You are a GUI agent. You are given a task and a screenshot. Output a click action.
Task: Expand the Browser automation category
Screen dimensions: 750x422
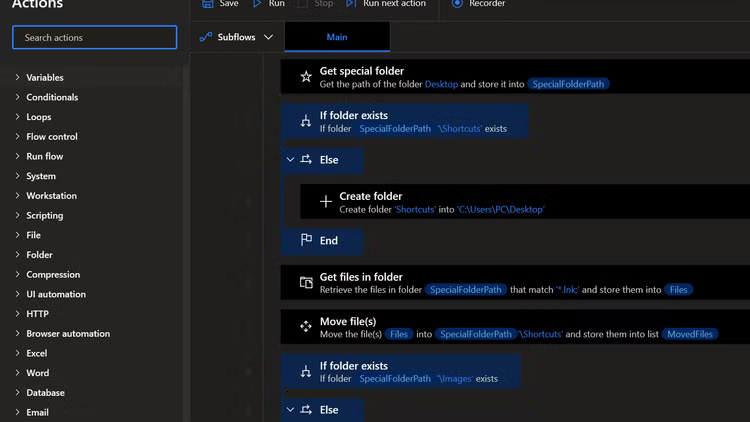coord(18,334)
